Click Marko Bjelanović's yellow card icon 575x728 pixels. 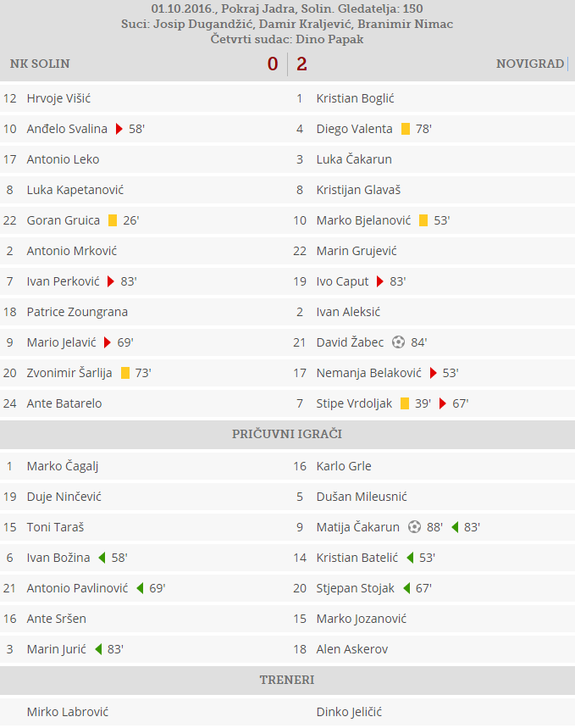423,220
